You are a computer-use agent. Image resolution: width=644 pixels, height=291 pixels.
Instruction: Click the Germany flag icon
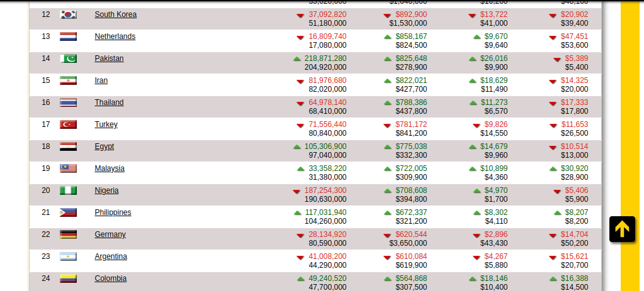(68, 234)
